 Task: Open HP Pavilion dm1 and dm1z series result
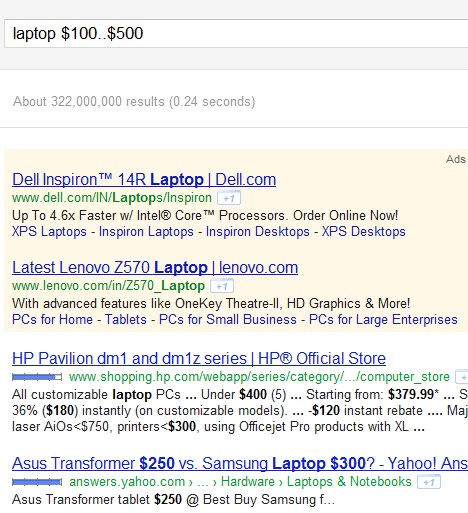coord(199,359)
